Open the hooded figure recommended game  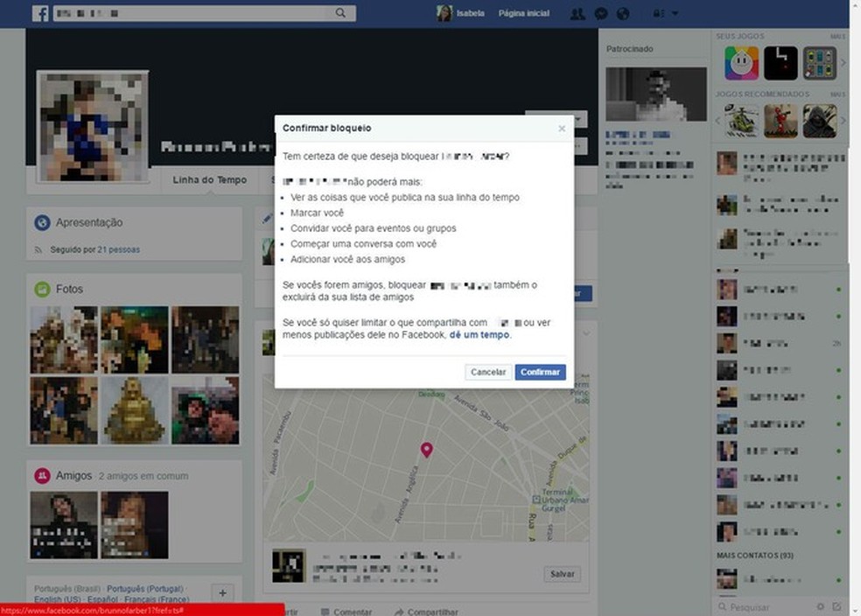point(820,121)
